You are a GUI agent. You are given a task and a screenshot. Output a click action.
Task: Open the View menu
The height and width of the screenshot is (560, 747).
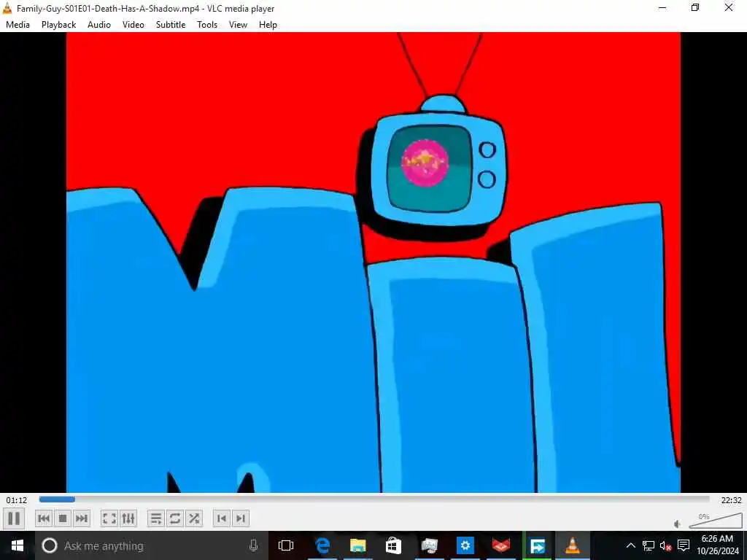click(x=238, y=25)
